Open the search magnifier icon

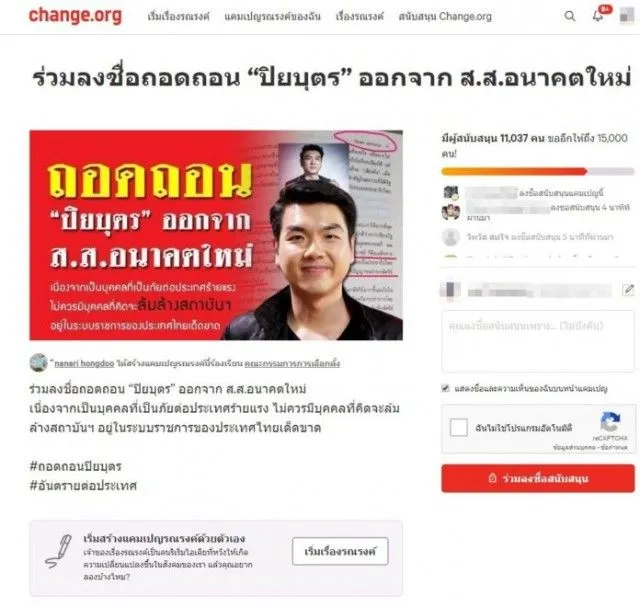(570, 16)
